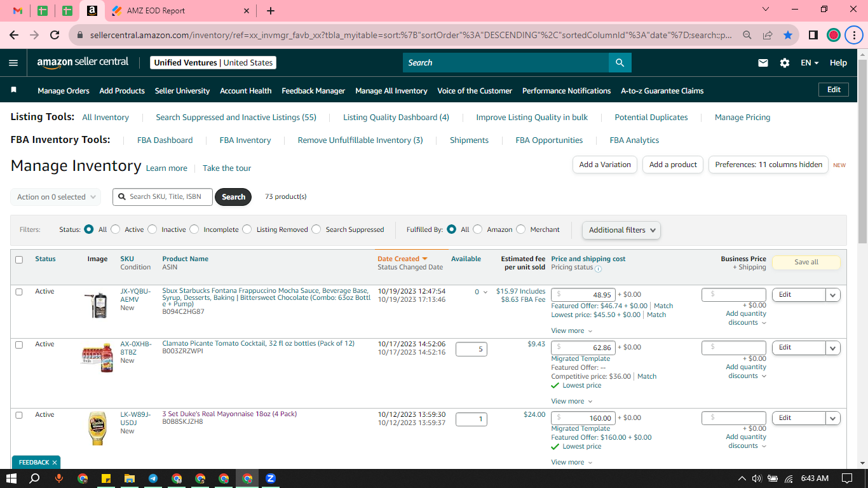The image size is (868, 488).
Task: Expand Edit dropdown arrow for Clamato row
Action: 833,348
